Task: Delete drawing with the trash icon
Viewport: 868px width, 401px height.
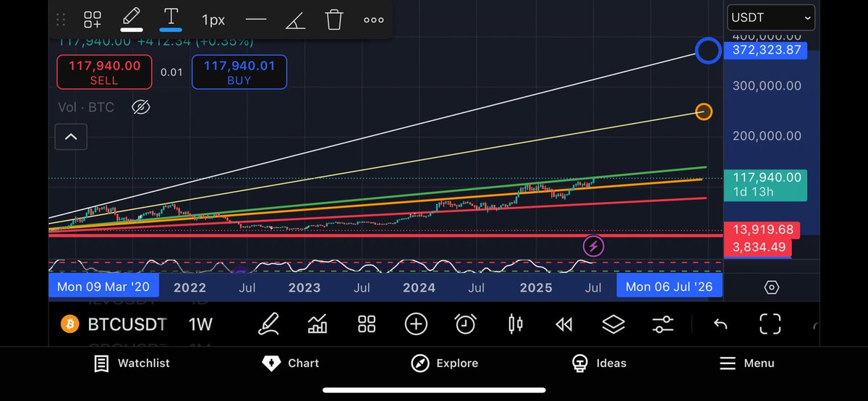Action: [333, 20]
